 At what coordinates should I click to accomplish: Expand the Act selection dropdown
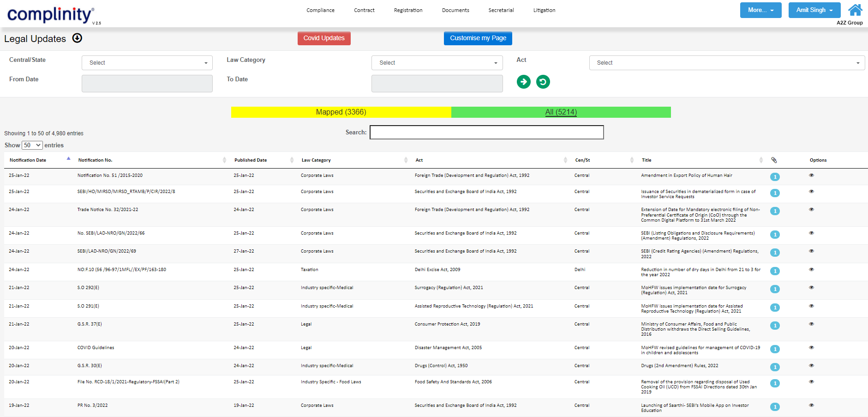tap(727, 62)
